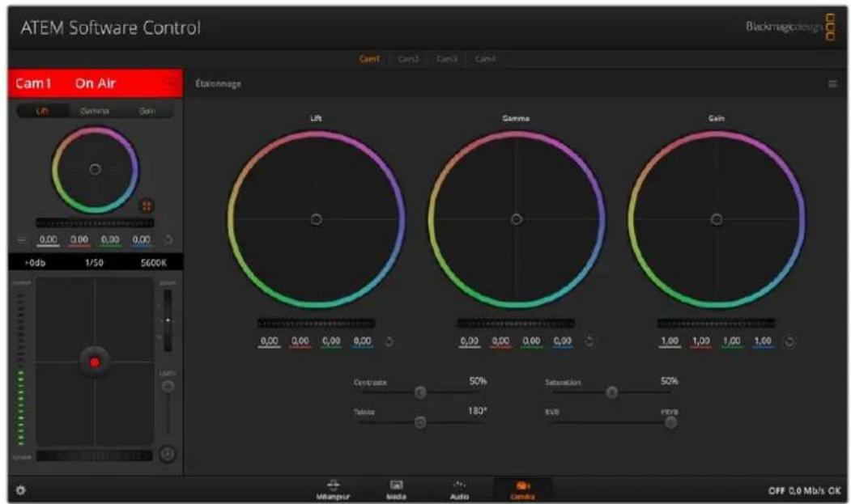Select the Gamma blue 0,00 field
Image resolution: width=851 pixels, height=504 pixels.
point(563,341)
